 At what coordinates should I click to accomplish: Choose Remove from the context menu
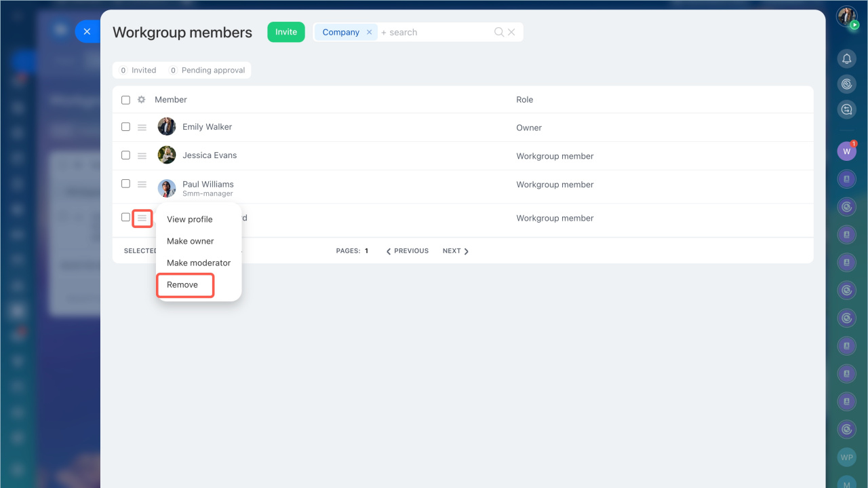(x=183, y=285)
